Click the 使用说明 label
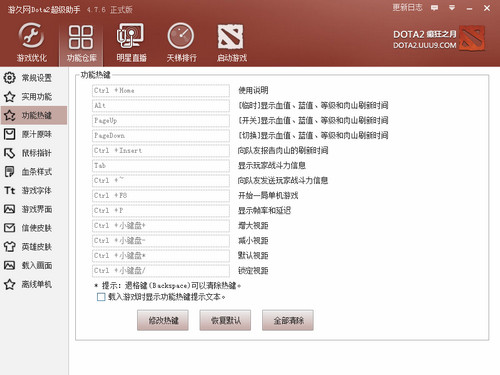This screenshot has width=500, height=375. (253, 90)
